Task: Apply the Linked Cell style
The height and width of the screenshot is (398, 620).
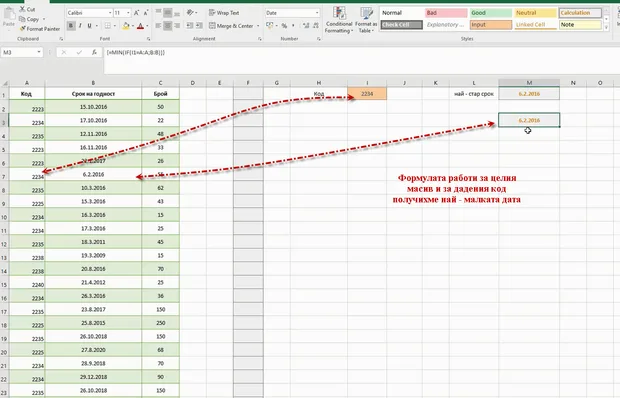Action: point(535,25)
